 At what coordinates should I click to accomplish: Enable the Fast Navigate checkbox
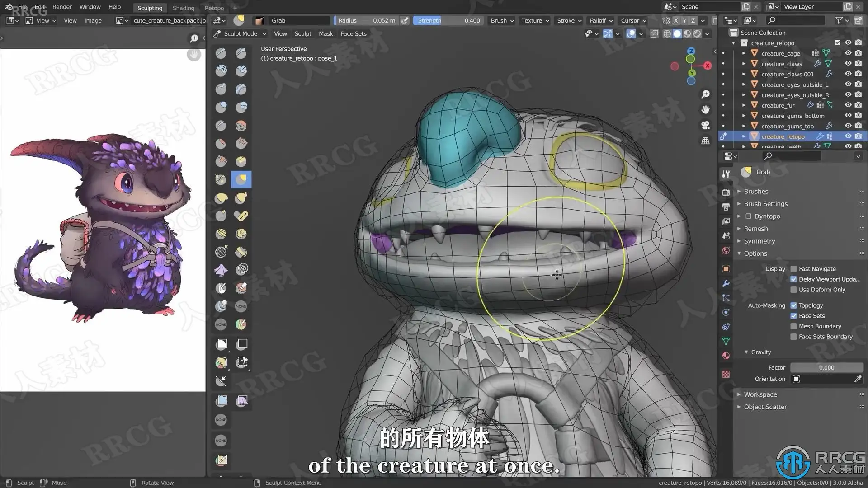coord(793,269)
